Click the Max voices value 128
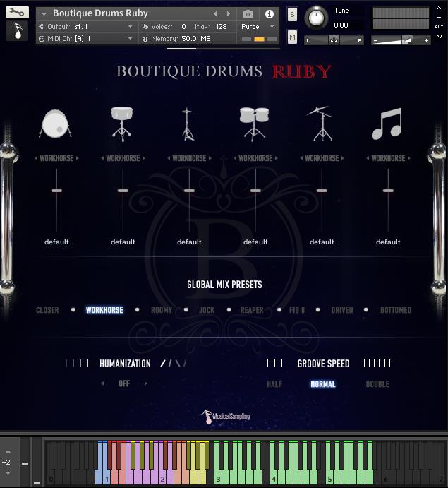Image resolution: width=448 pixels, height=488 pixels. click(222, 27)
